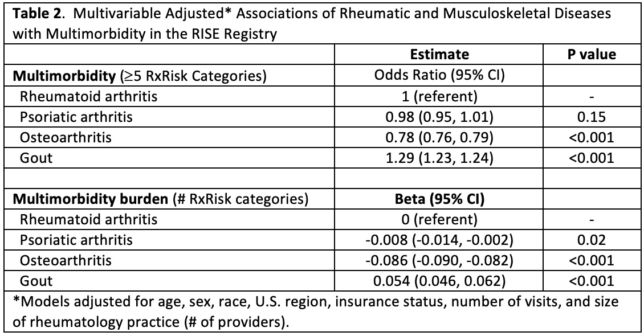Click the "Odds Ratio (95% CI)" cell

click(439, 75)
